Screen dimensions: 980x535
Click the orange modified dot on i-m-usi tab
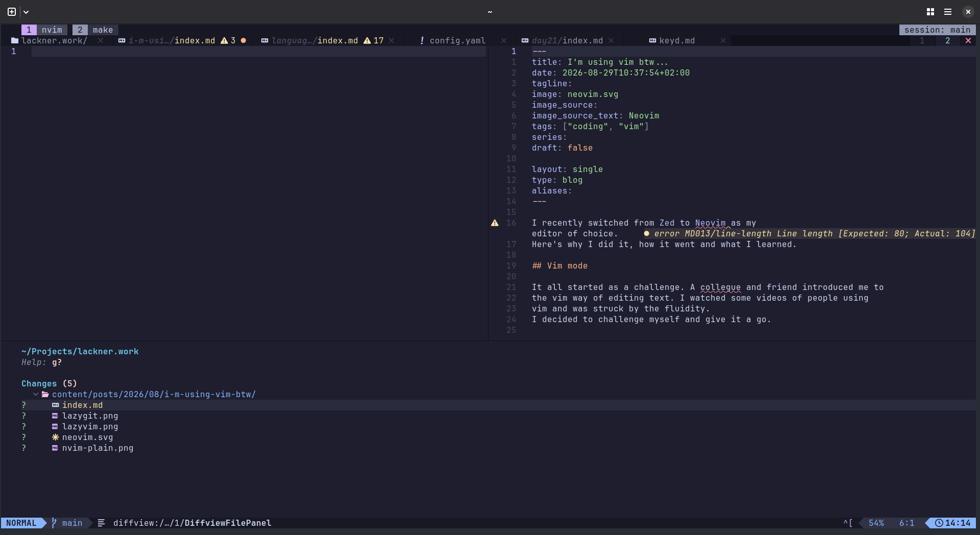click(243, 40)
